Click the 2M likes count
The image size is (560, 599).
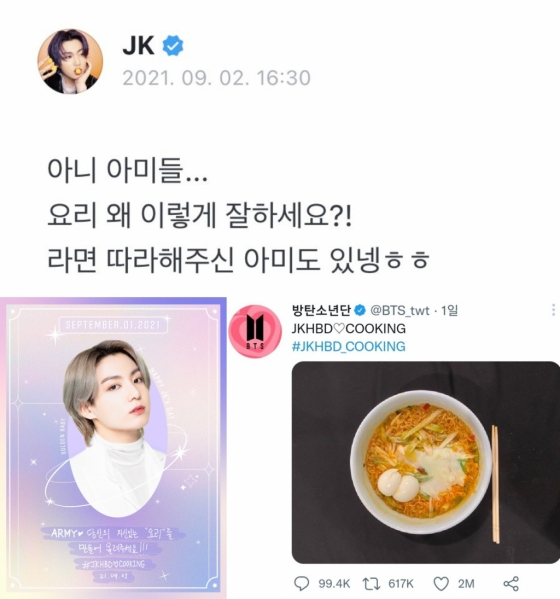tap(466, 584)
